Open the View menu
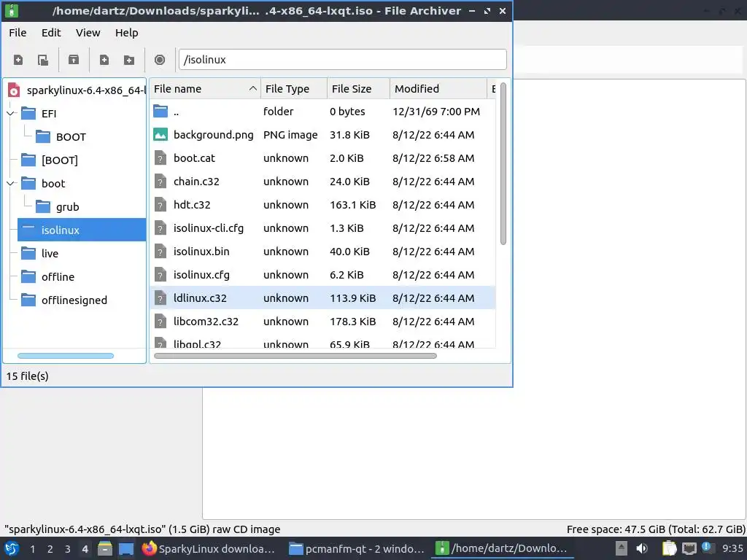747x560 pixels. click(88, 33)
